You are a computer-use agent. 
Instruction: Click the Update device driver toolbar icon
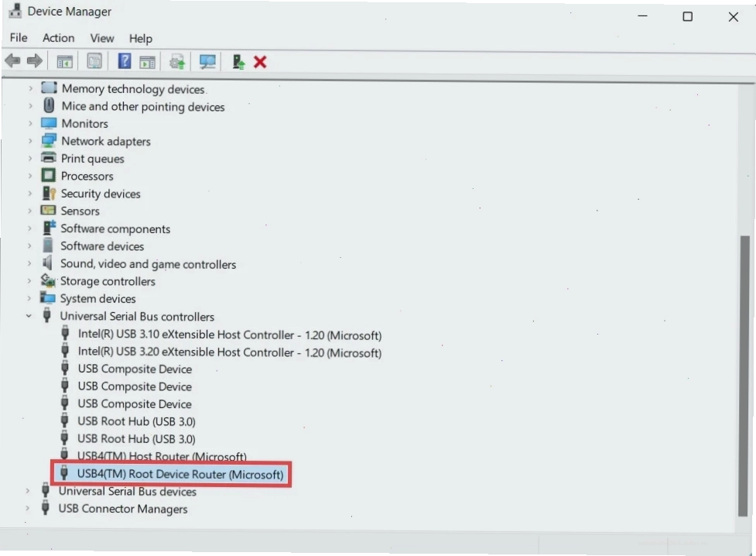(x=177, y=62)
